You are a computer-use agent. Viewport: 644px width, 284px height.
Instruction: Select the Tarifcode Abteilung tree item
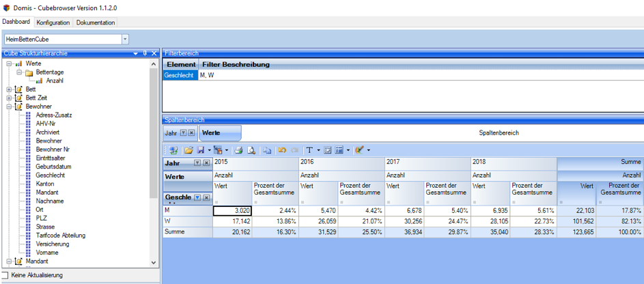[x=60, y=236]
